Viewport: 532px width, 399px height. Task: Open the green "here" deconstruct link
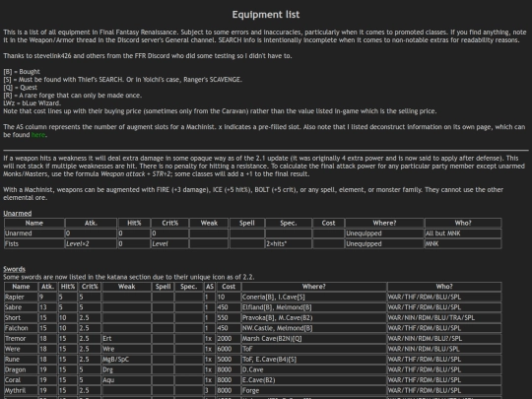[38, 135]
